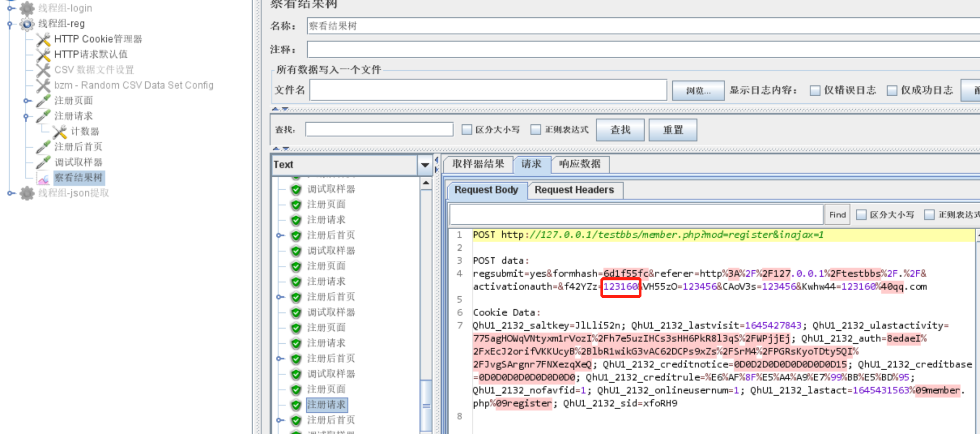Click the 注册请求 sampler pipette icon in test plan
Image resolution: width=980 pixels, height=434 pixels.
tap(44, 116)
